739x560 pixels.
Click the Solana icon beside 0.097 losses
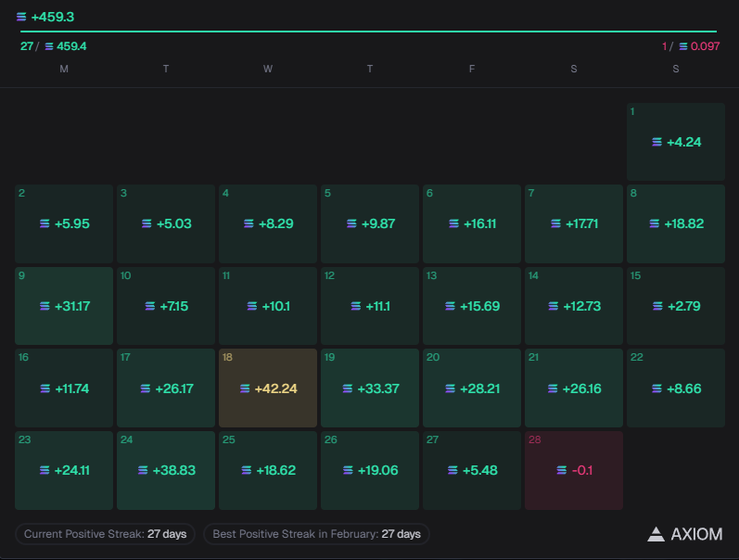[x=683, y=46]
